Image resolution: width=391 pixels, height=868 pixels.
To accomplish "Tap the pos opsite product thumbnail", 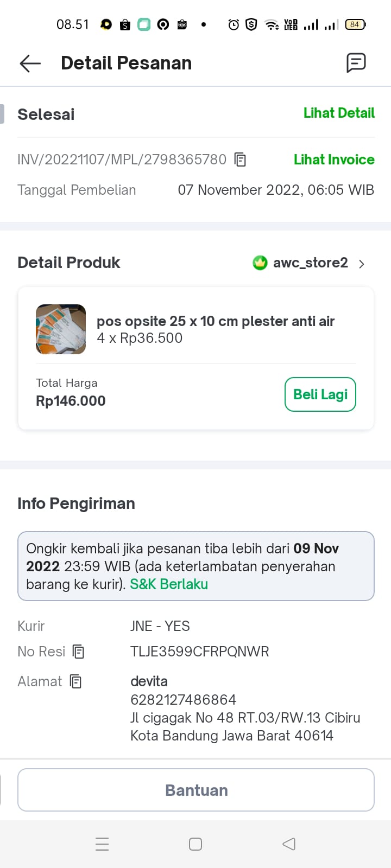I will pos(61,329).
